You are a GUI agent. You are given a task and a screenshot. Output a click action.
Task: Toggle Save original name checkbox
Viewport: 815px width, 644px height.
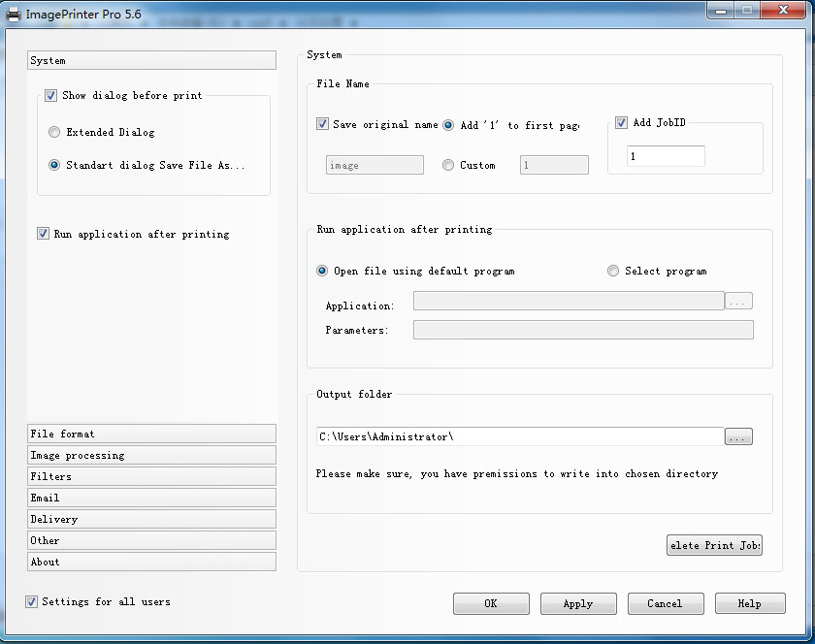click(x=322, y=124)
